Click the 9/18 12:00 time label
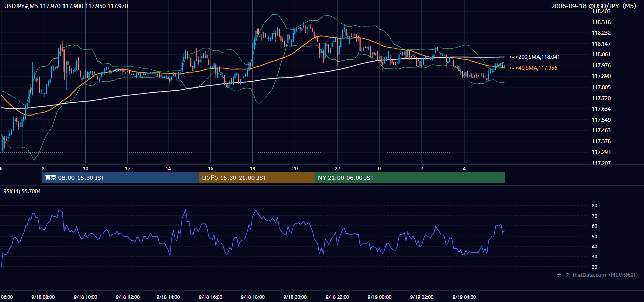 tap(127, 297)
